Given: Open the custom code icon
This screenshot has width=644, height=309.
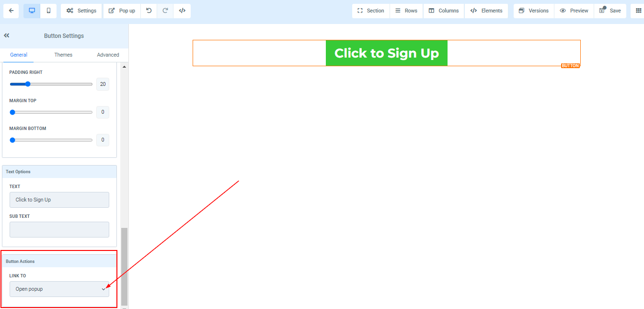Looking at the screenshot, I should pos(182,11).
